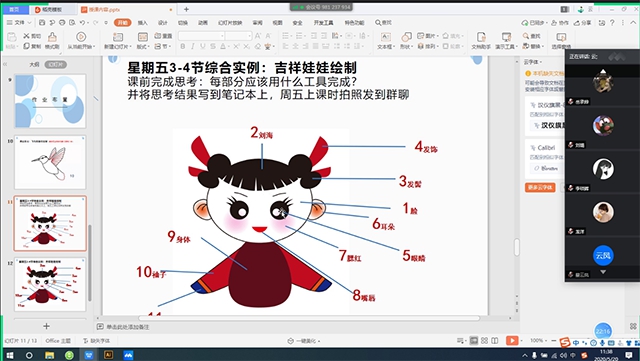Open the notes icon beside 单击此处添加备注
This screenshot has height=361, width=640.
[100, 326]
